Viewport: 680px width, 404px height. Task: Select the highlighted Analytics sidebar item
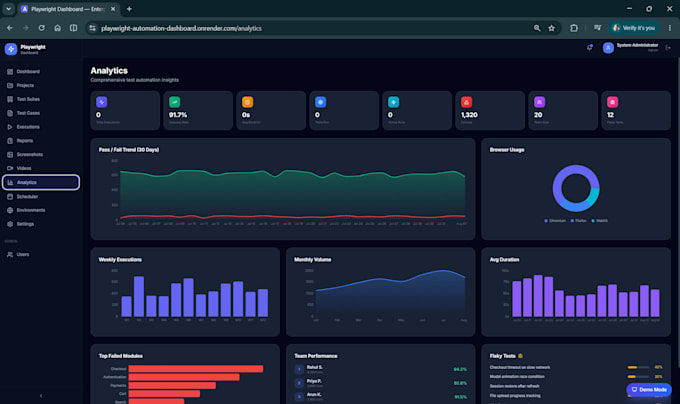(41, 182)
